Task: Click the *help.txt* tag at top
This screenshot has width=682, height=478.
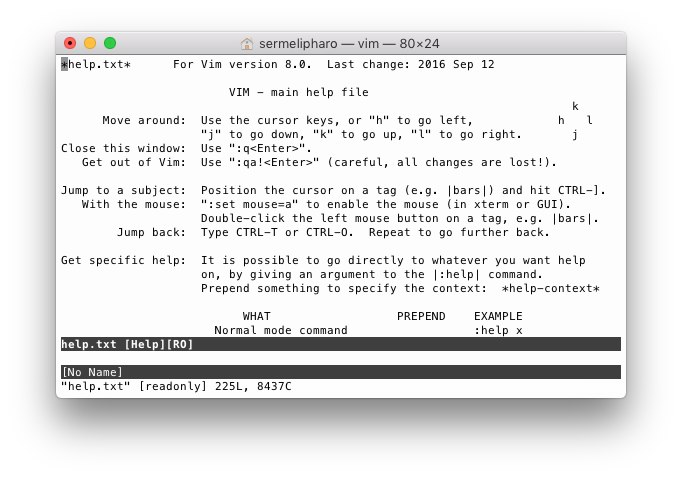Action: point(96,64)
